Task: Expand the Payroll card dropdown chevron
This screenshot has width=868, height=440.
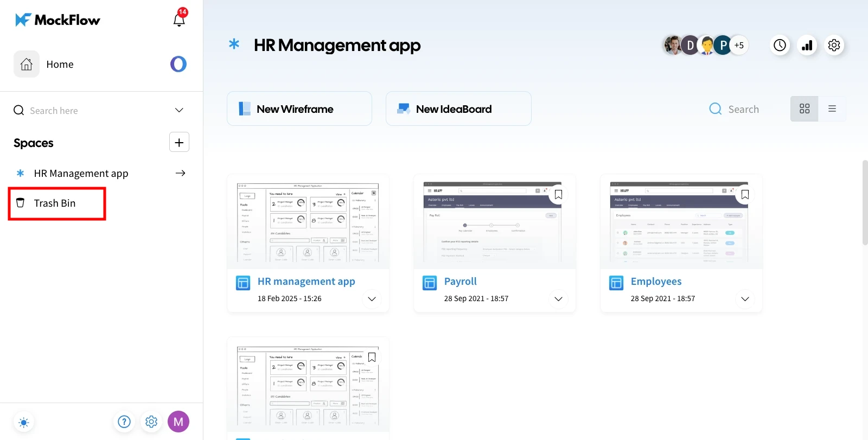Action: [558, 299]
